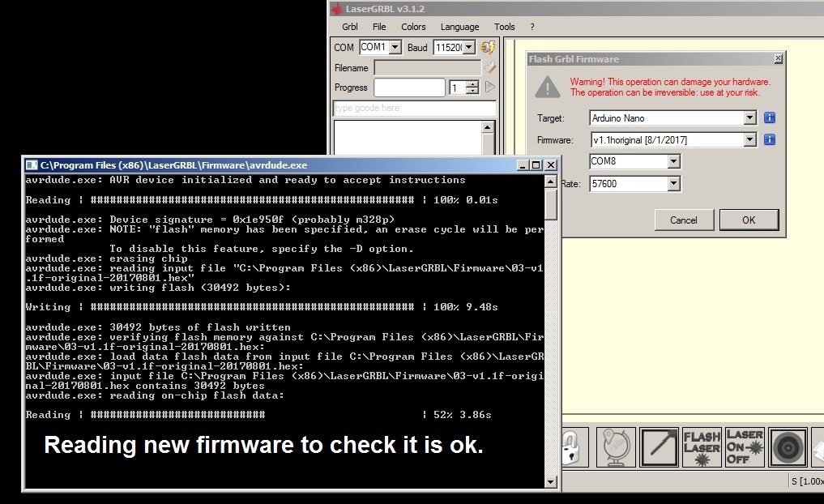Click the avrdude console scrollbar up arrow
824x504 pixels.
[x=551, y=182]
